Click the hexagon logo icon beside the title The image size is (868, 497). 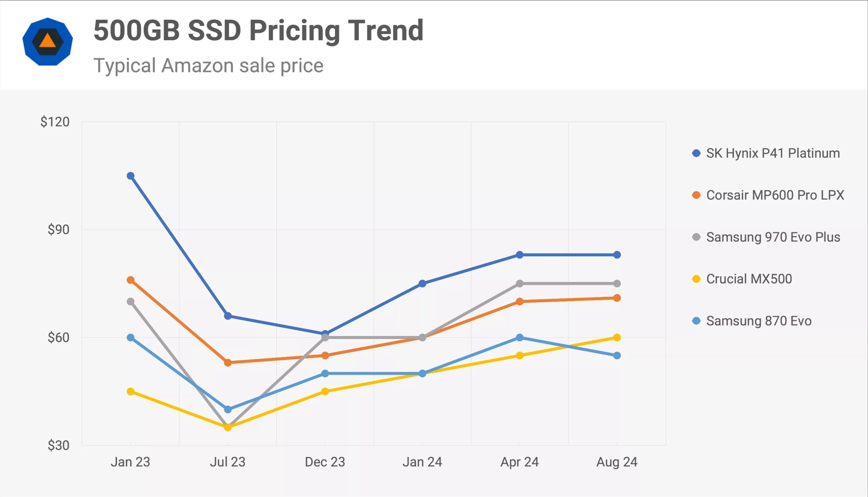47,42
